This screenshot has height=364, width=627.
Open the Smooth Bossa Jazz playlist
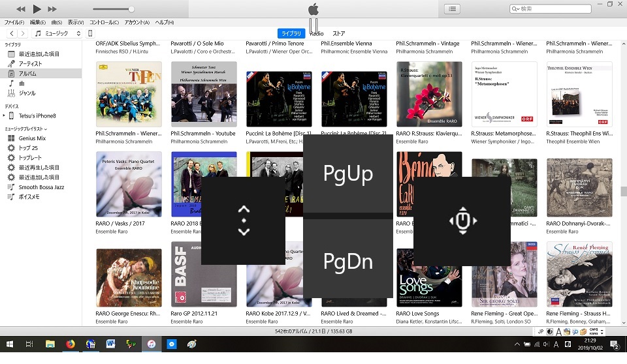pyautogui.click(x=40, y=187)
